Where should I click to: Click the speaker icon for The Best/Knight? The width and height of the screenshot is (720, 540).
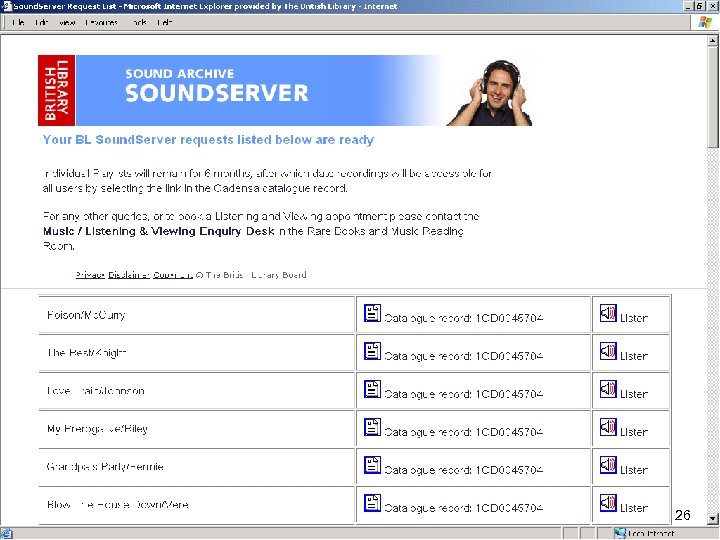[x=608, y=351]
